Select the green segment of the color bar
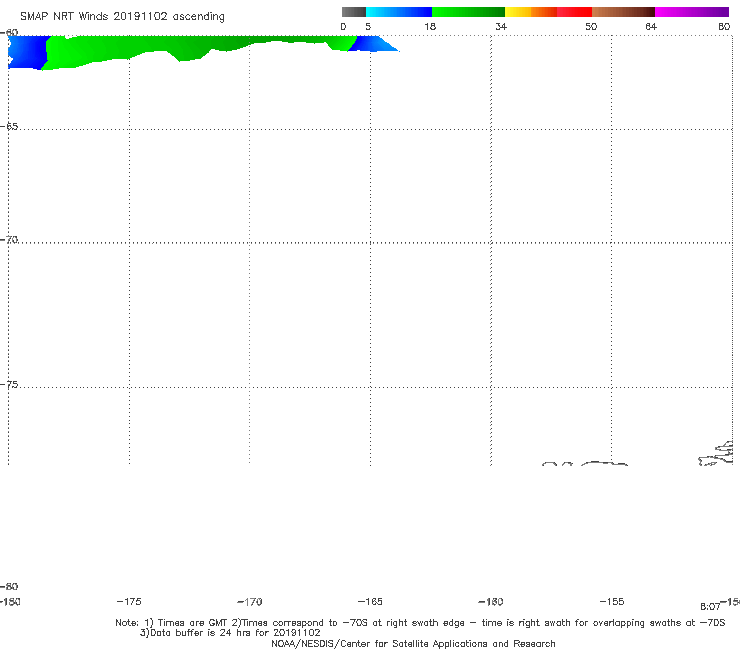Image resolution: width=740 pixels, height=650 pixels. point(468,12)
